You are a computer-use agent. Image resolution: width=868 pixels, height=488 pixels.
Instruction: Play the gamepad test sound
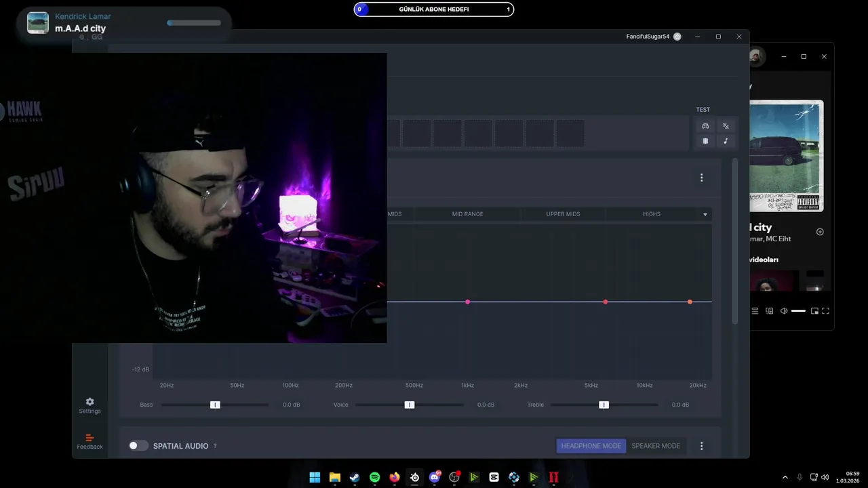point(705,126)
